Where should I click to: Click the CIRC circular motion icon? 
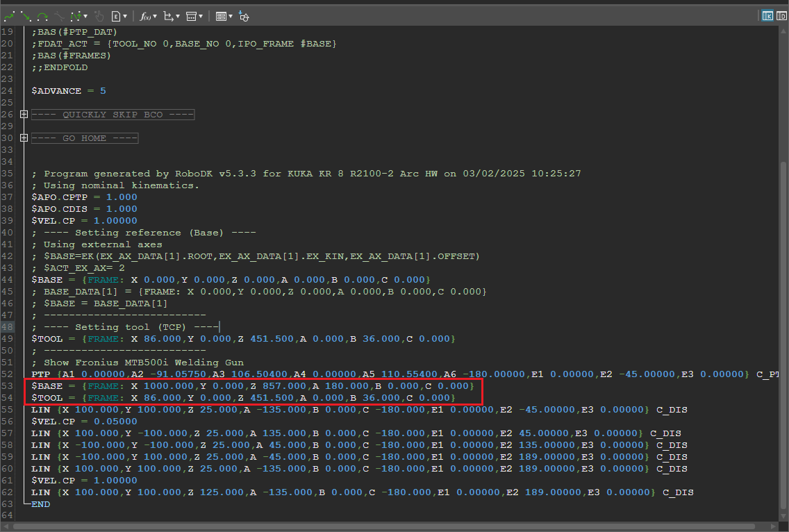[43, 15]
